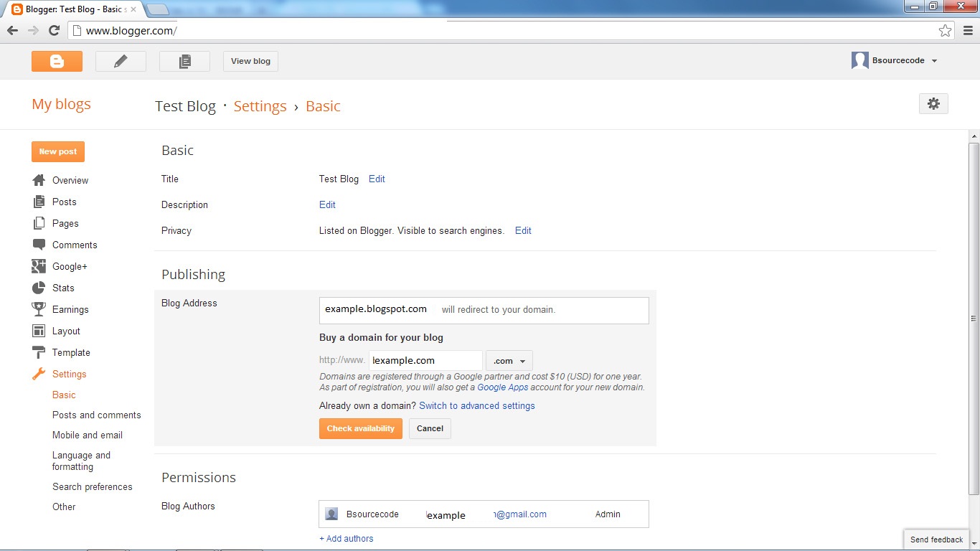Click the Bsourcecode profile avatar
This screenshot has width=980, height=551.
point(860,60)
